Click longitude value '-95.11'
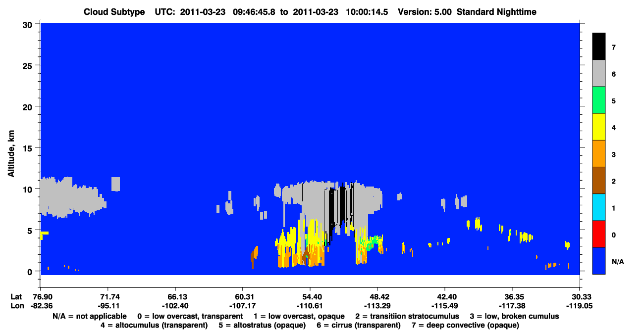The height and width of the screenshot is (330, 644). tap(107, 305)
